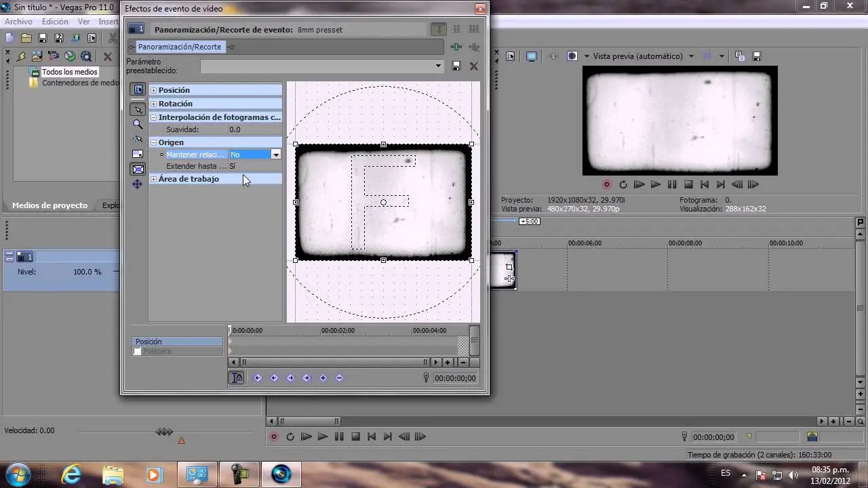Viewport: 868px width, 488px height.
Task: Expand the Área de trabajo group
Action: (153, 179)
